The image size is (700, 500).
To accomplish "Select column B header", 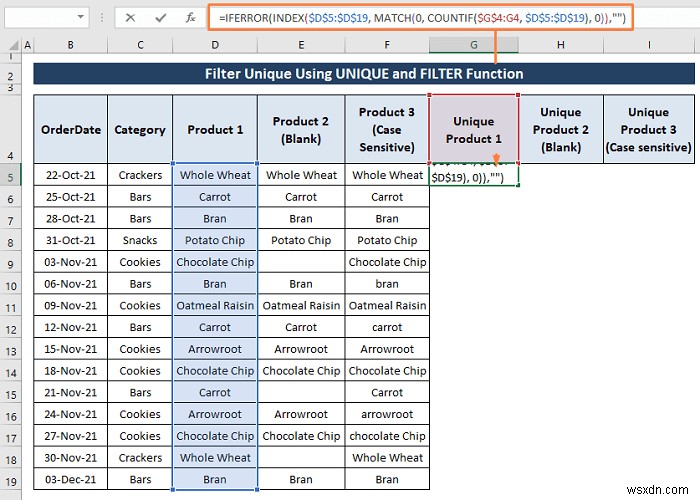I will [x=71, y=45].
